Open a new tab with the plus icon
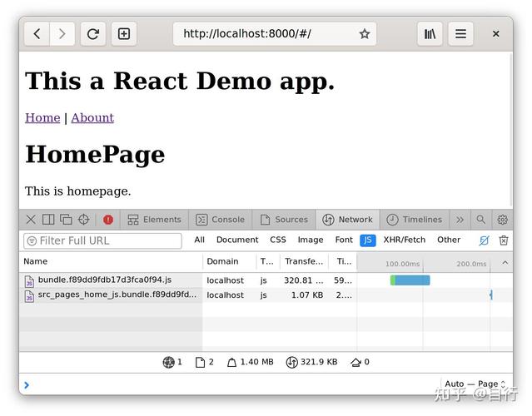Screen dimensions: 532x416 click(124, 34)
